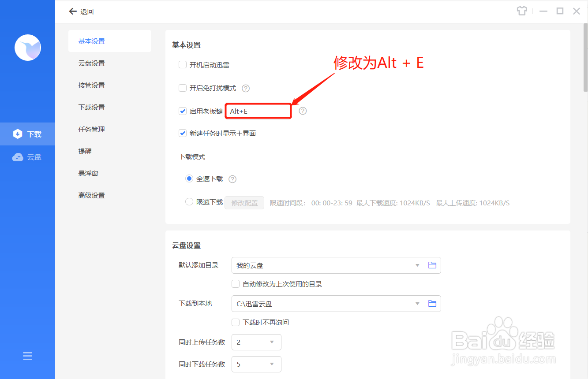Click the back arrow icon beside 返回
The width and height of the screenshot is (588, 379).
[x=73, y=11]
